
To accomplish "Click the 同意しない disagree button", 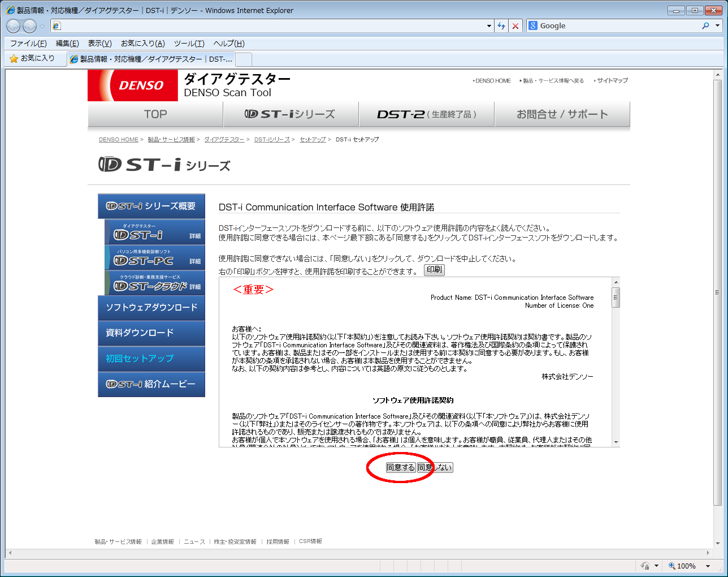I will pos(435,467).
